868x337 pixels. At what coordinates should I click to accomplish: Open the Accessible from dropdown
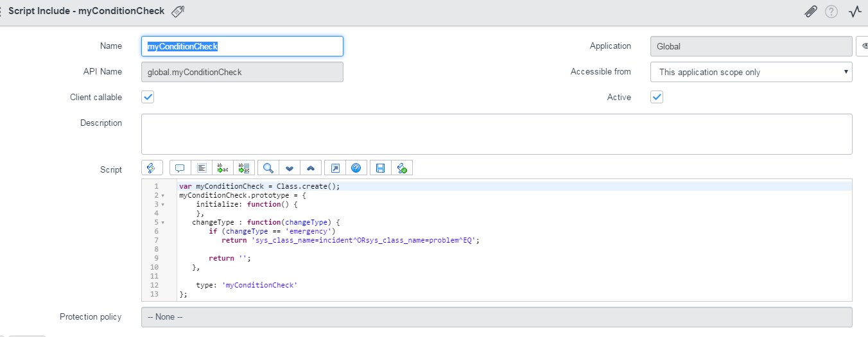[x=751, y=72]
